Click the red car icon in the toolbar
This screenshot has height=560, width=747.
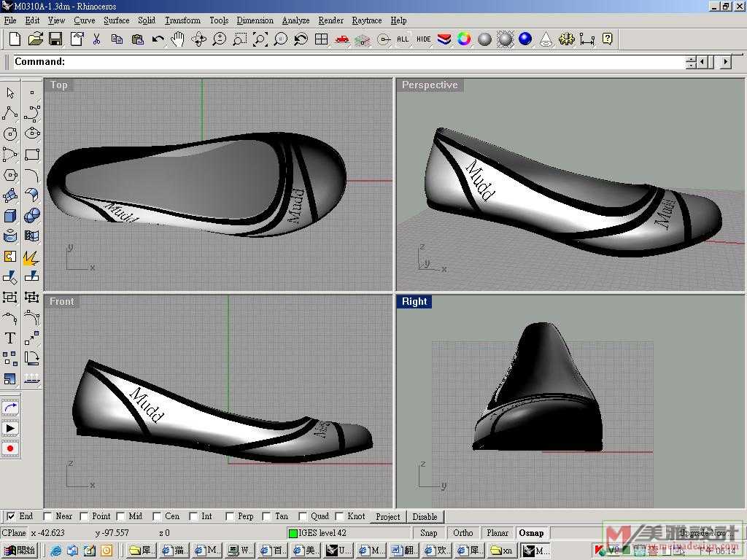coord(342,39)
